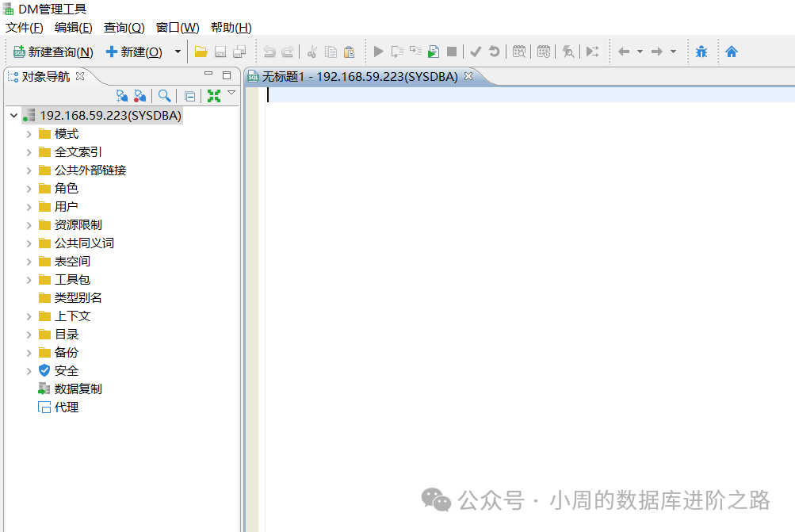The width and height of the screenshot is (795, 532).
Task: Minimize the 对象导航 panel
Action: (208, 74)
